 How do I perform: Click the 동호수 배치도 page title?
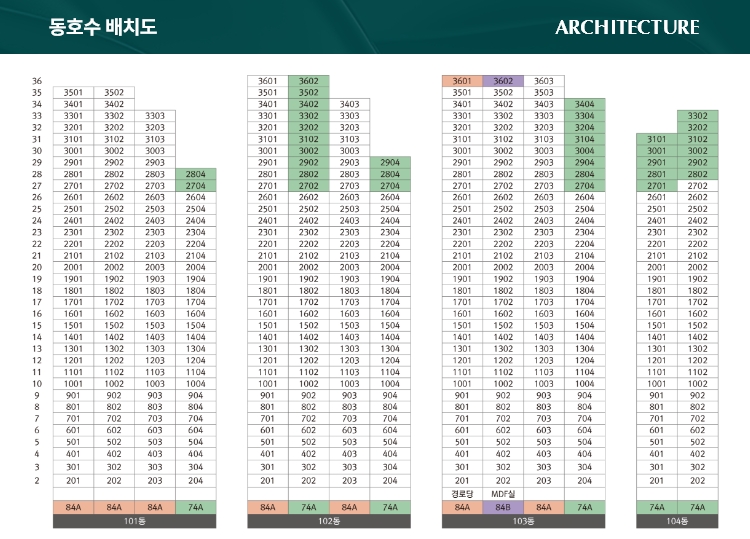103,27
